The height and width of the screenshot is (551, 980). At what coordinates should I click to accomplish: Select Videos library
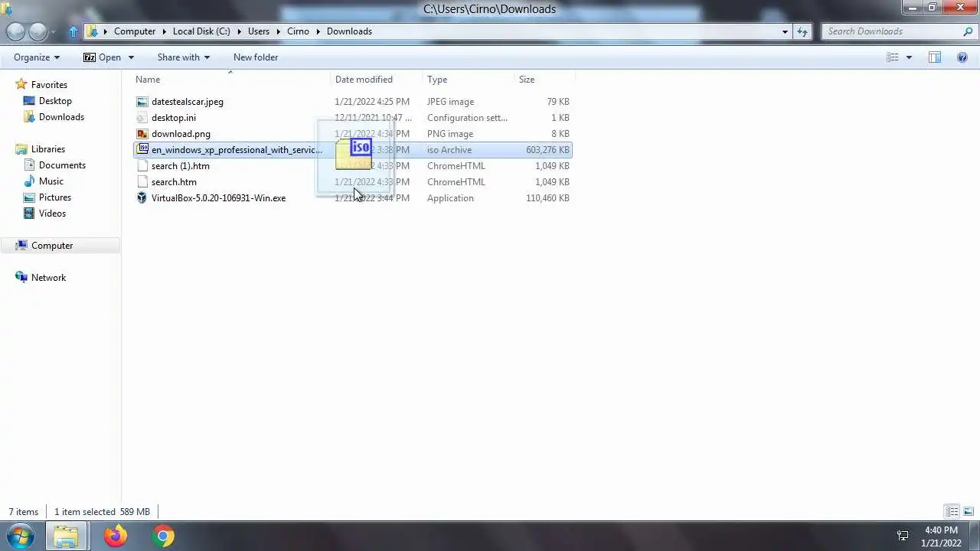pos(52,214)
